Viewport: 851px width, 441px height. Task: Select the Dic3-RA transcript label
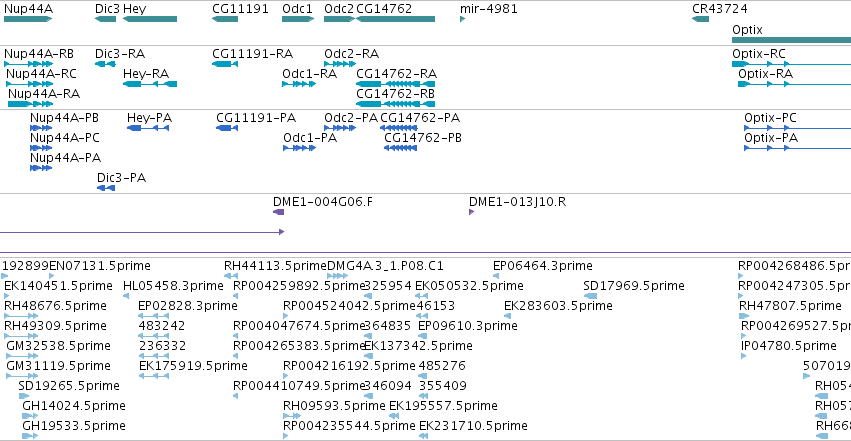click(120, 54)
